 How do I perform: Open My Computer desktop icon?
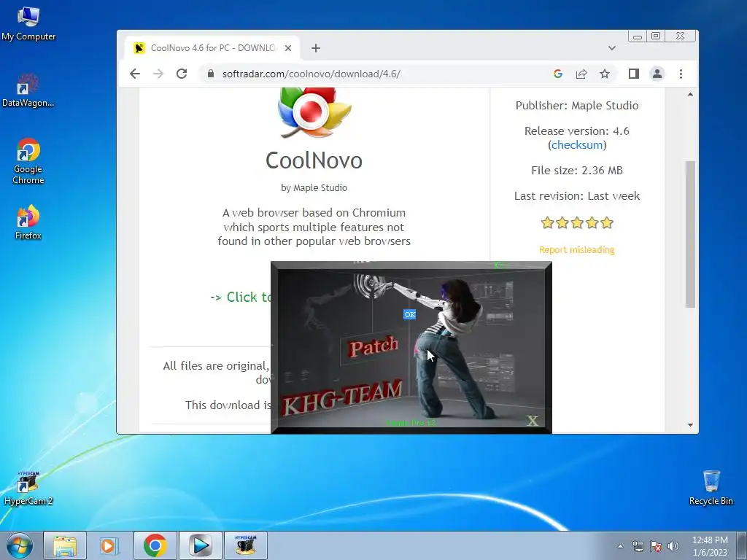coord(28,23)
